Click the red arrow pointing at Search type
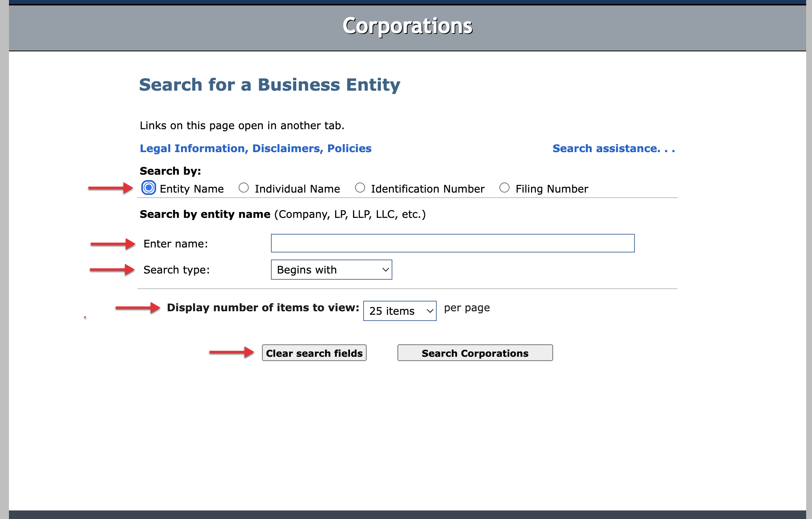The image size is (812, 519). 112,270
